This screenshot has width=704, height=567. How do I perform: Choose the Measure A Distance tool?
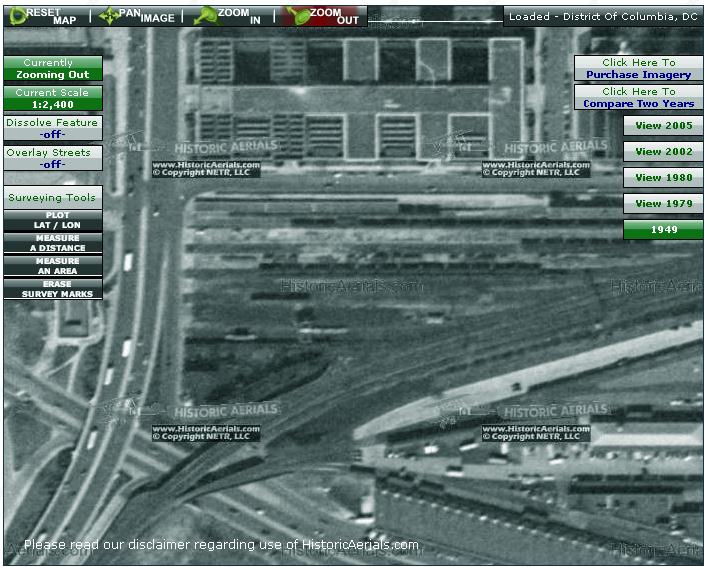(52, 243)
